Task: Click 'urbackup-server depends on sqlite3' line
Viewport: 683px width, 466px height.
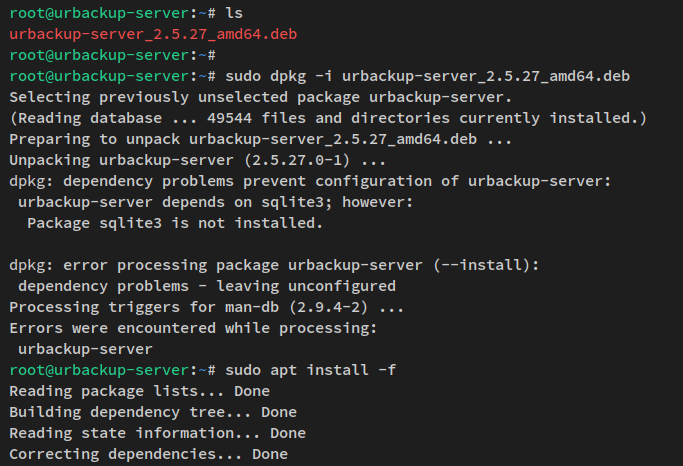Action: [x=215, y=202]
